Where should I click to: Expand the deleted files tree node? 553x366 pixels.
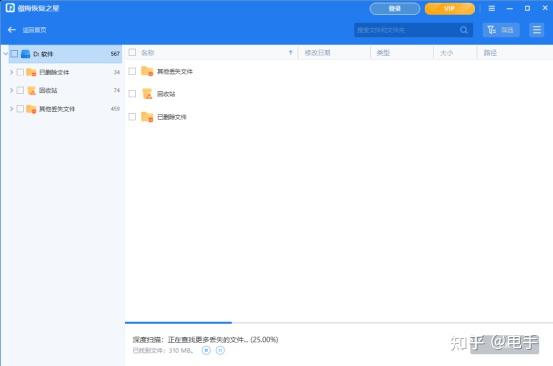click(11, 72)
